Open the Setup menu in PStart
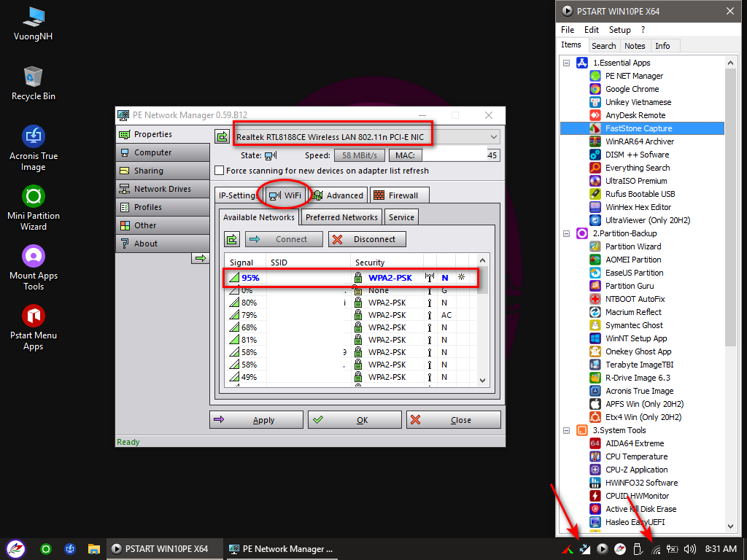Image resolution: width=747 pixels, height=560 pixels. coord(619,29)
